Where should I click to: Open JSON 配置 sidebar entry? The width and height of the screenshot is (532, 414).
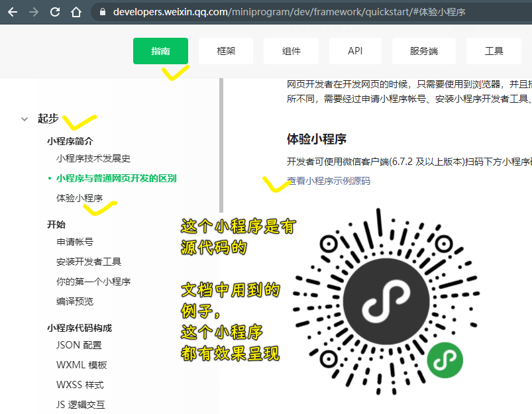(79, 345)
